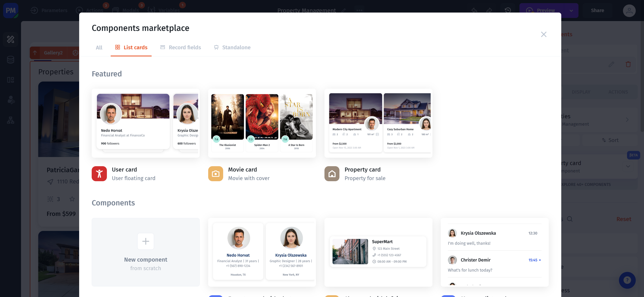This screenshot has width=644, height=297.
Task: Select the List cards tab
Action: coord(131,47)
